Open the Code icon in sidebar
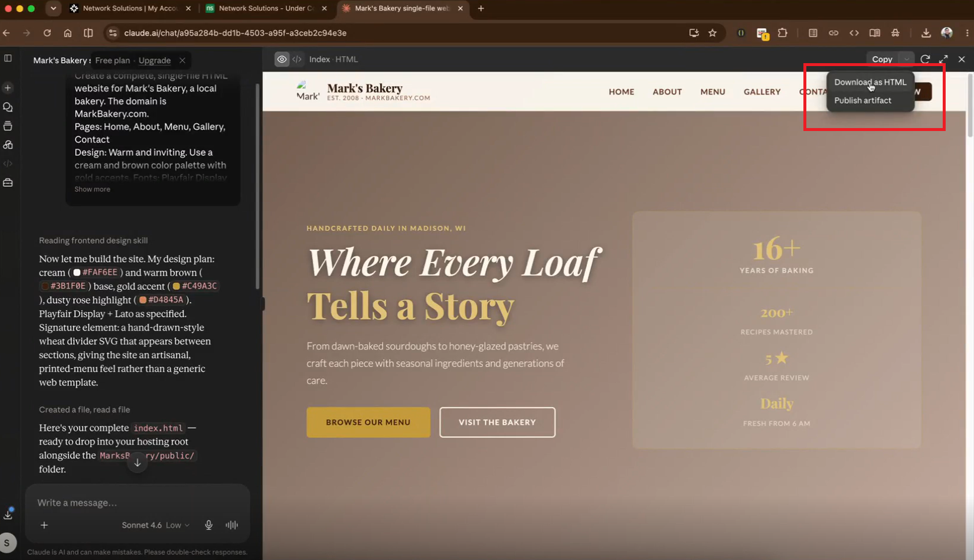The height and width of the screenshot is (560, 974). tap(8, 164)
